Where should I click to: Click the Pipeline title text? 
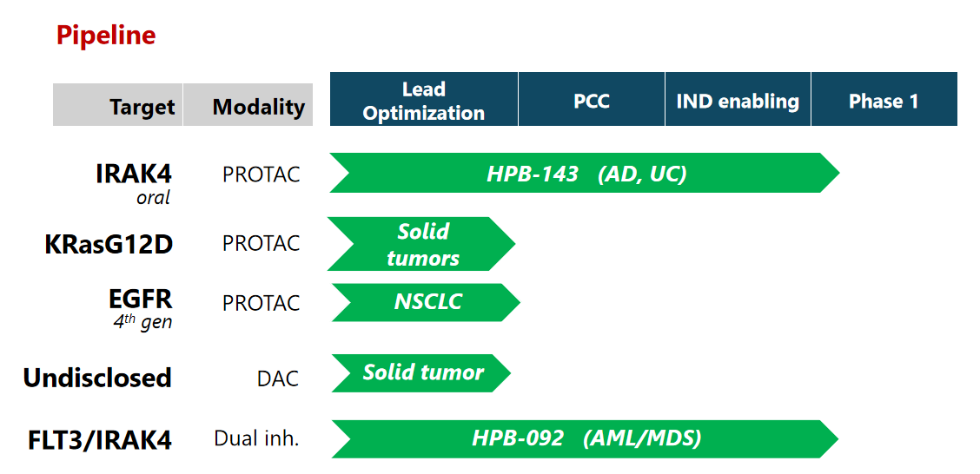pos(106,35)
